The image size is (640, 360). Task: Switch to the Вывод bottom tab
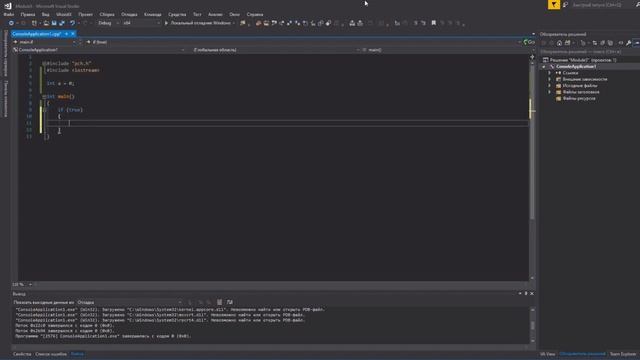point(77,354)
